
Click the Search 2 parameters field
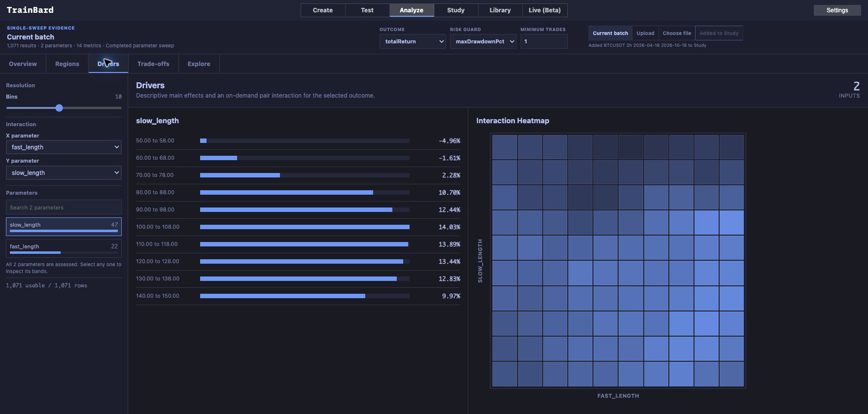pyautogui.click(x=64, y=207)
